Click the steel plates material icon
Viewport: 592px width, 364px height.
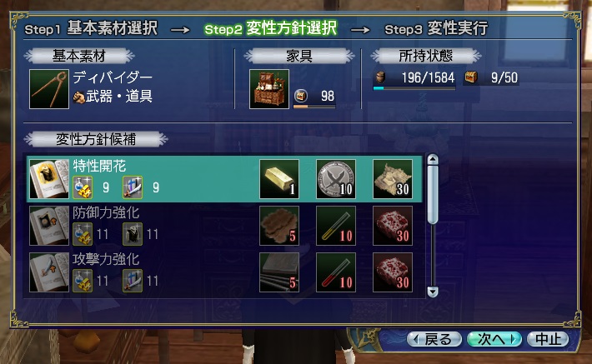(x=279, y=272)
